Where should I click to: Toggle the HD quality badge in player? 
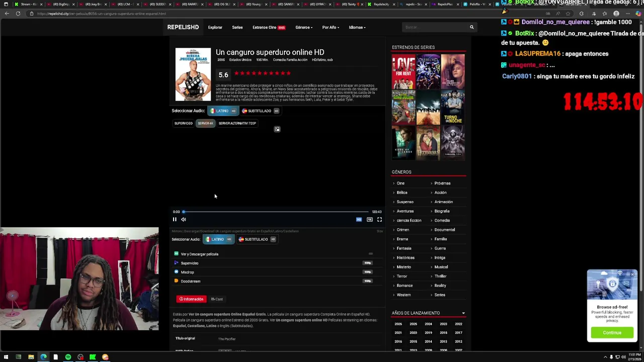(x=359, y=219)
